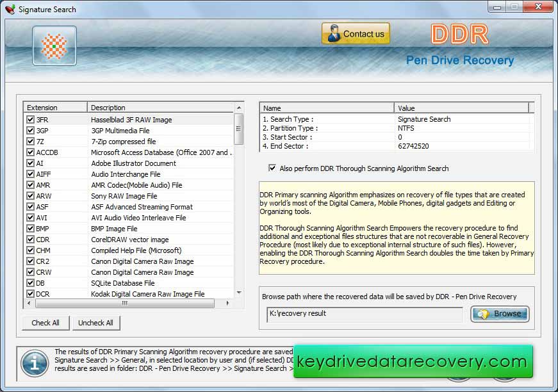Select the Sony RAW Image File row

129,195
